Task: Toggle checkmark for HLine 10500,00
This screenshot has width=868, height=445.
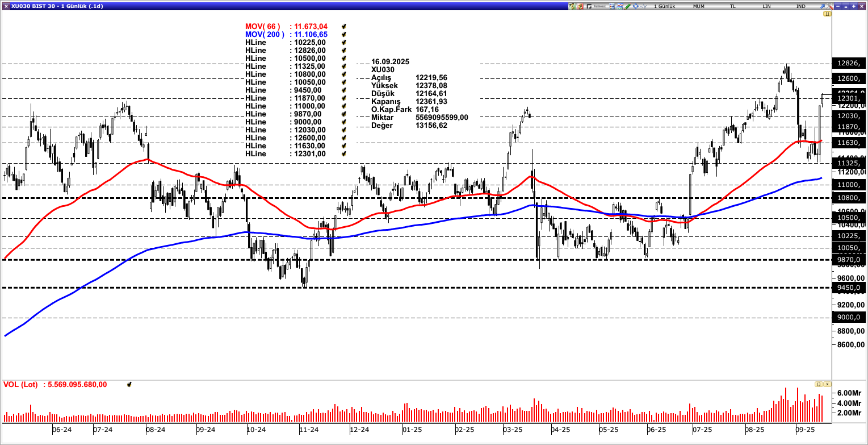Action: [343, 59]
